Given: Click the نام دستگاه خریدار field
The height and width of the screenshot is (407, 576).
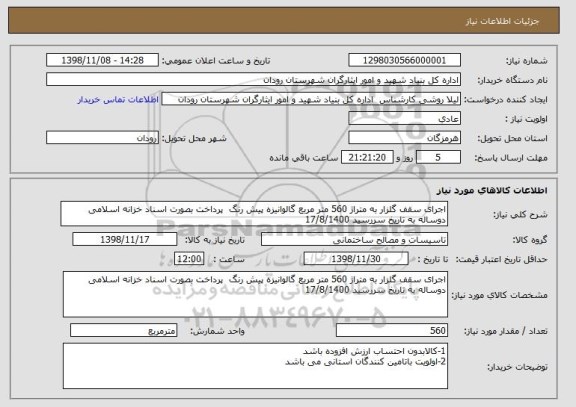Looking at the screenshot, I should 253,80.
